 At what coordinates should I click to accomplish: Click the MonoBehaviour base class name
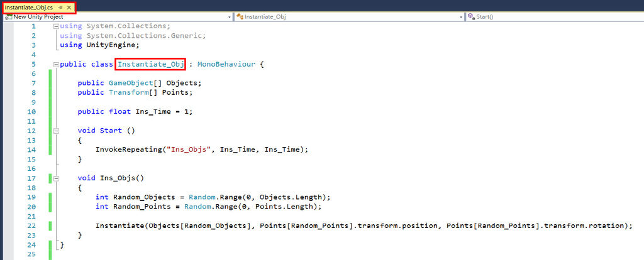[x=226, y=65]
